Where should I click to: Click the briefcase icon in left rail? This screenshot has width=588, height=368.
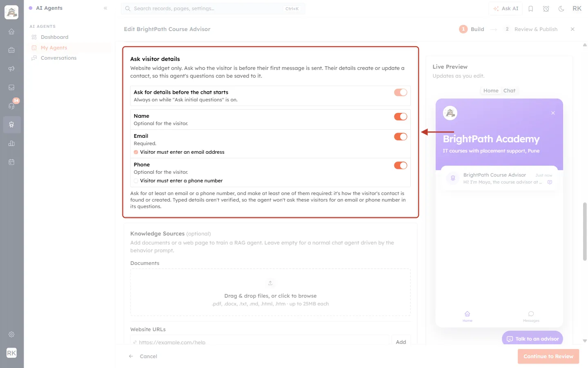tap(11, 50)
